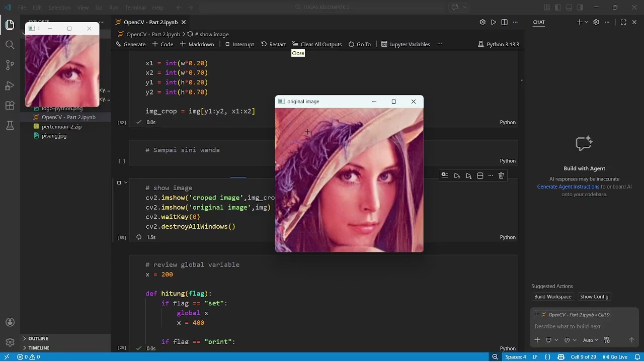Image resolution: width=644 pixels, height=362 pixels.
Task: Zoom via magnifier icon in status bar
Action: (x=495, y=357)
